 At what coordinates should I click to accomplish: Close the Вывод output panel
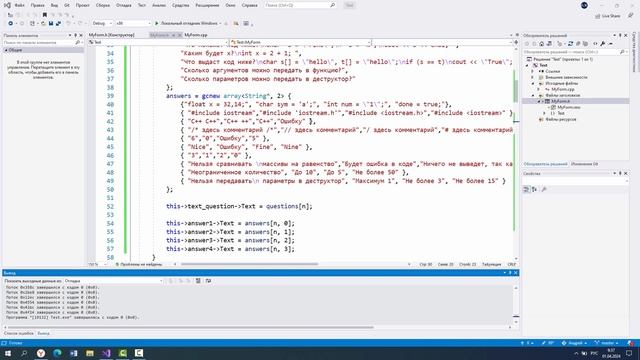(x=516, y=273)
